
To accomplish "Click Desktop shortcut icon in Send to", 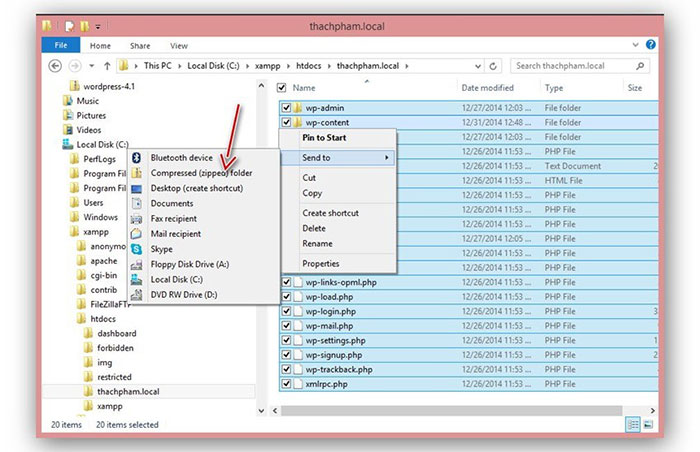I will tap(137, 188).
